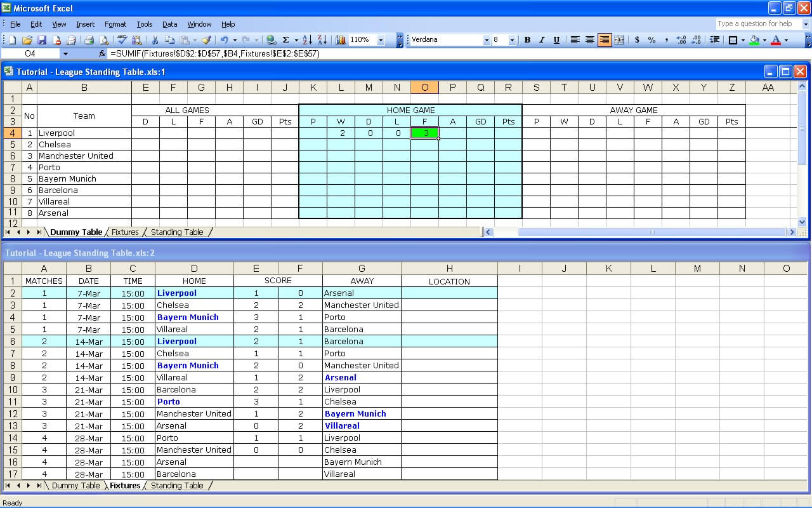Open the Chart Wizard icon

coord(341,40)
